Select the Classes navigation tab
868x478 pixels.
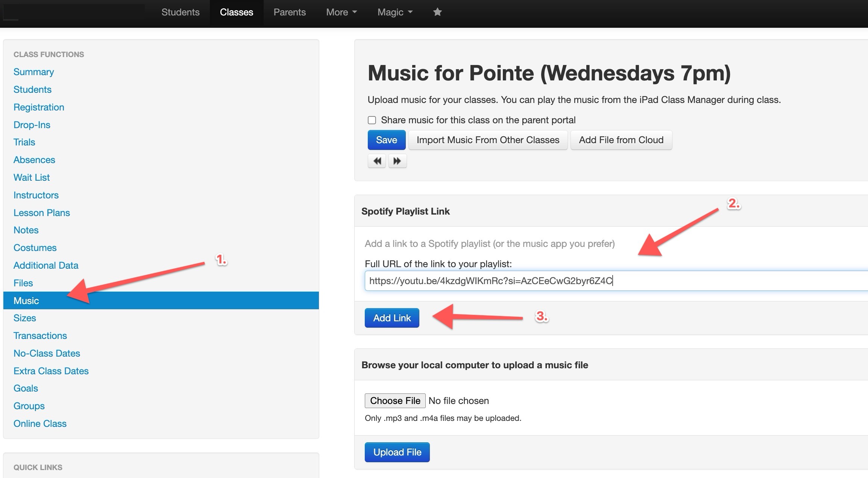(x=236, y=12)
